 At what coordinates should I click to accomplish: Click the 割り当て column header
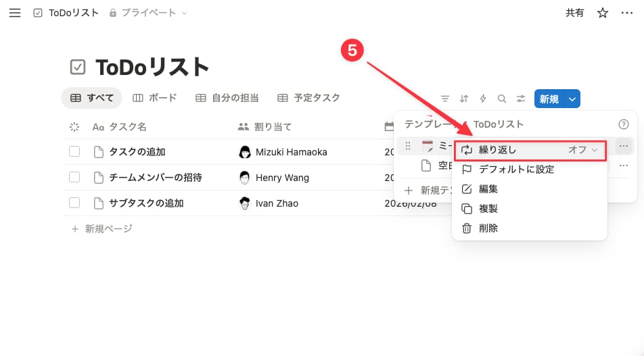click(x=265, y=127)
